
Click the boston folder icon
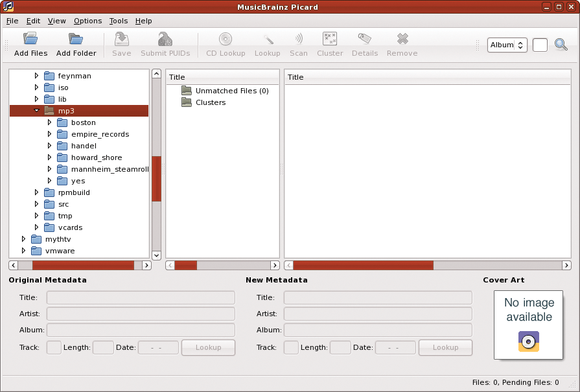[x=62, y=122]
